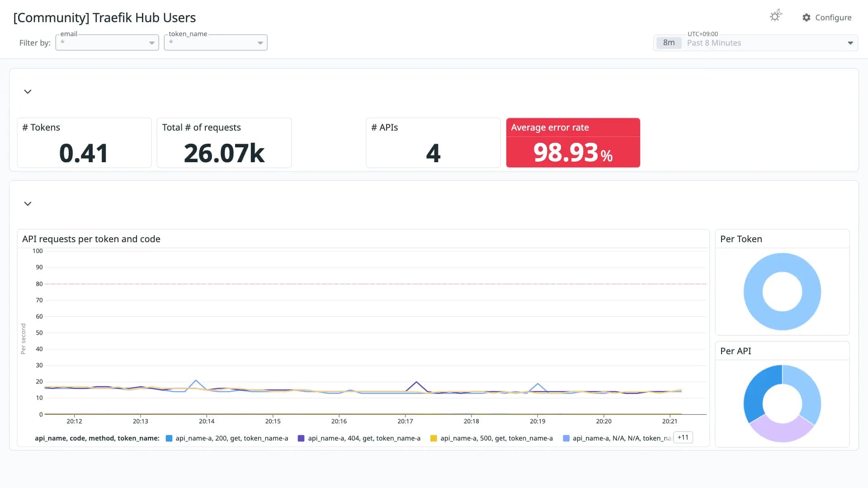Click the purple spike near 20:17 on the graph
868x488 pixels.
pos(416,382)
